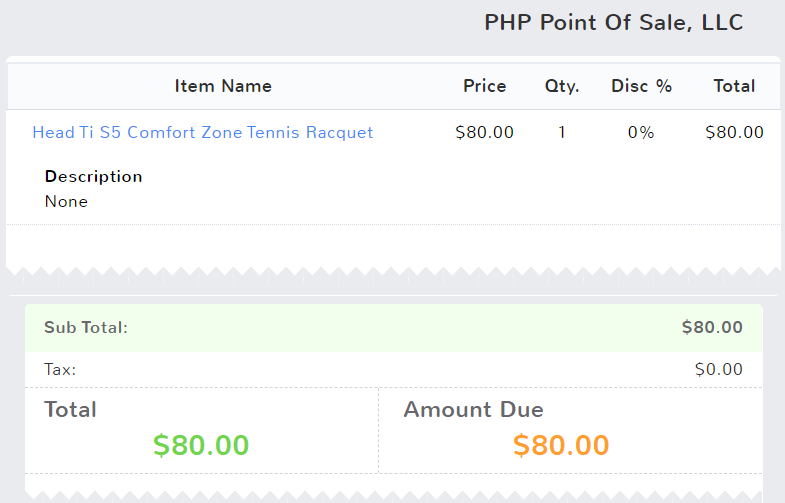Click the $80.00 line total in the racquet row
This screenshot has height=503, width=785.
(734, 132)
